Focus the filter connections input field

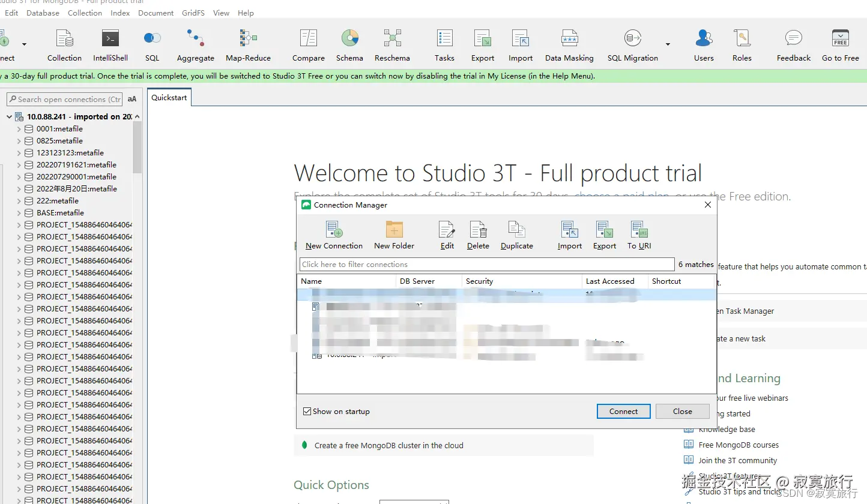[487, 265]
